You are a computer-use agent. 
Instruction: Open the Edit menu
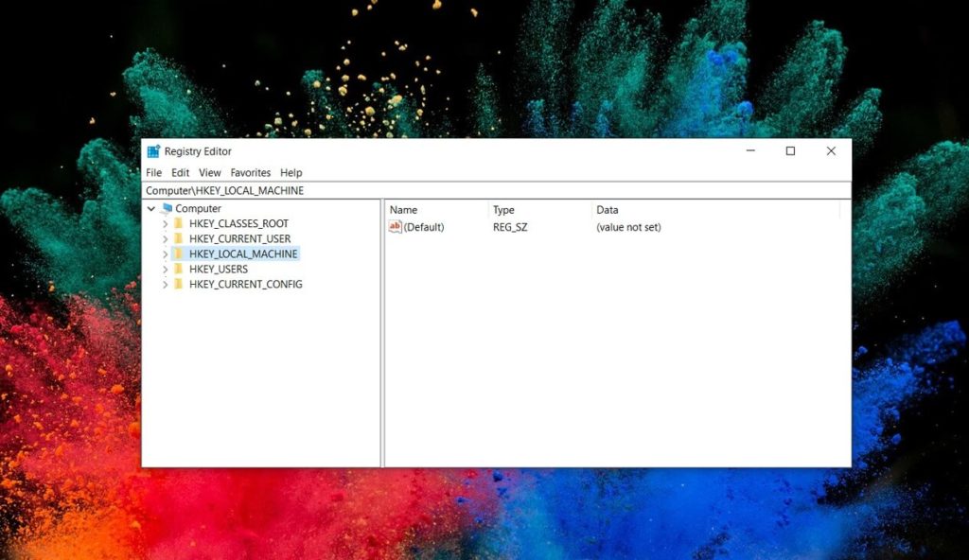tap(181, 172)
